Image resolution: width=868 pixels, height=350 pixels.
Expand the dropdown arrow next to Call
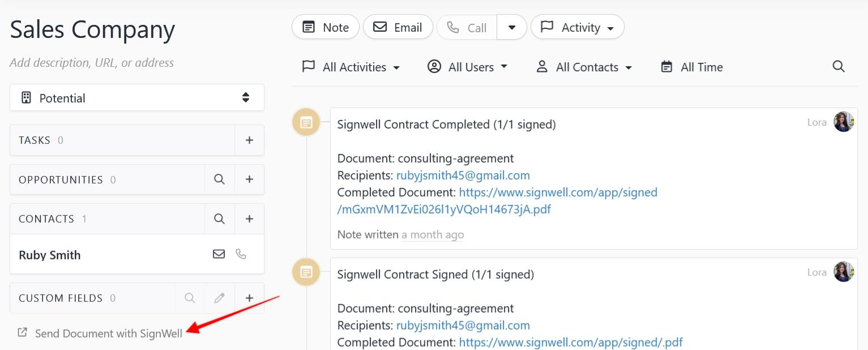click(511, 27)
